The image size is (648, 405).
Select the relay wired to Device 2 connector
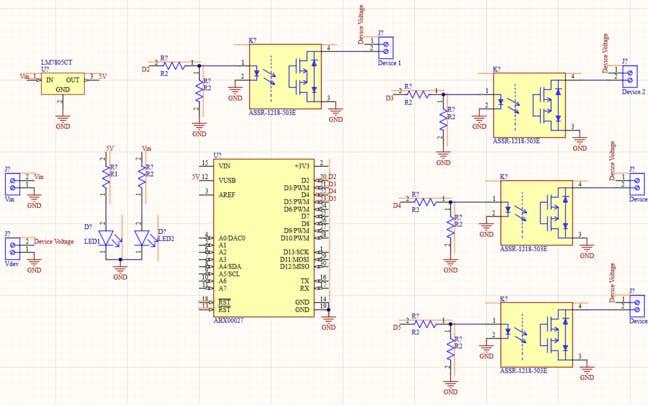pyautogui.click(x=529, y=105)
